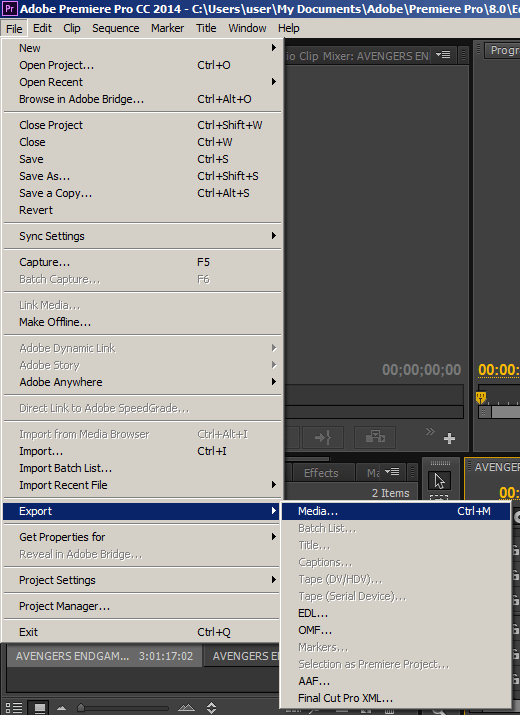Adjust the project thumbnail zoom slider
Image resolution: width=520 pixels, height=715 pixels.
pyautogui.click(x=81, y=708)
